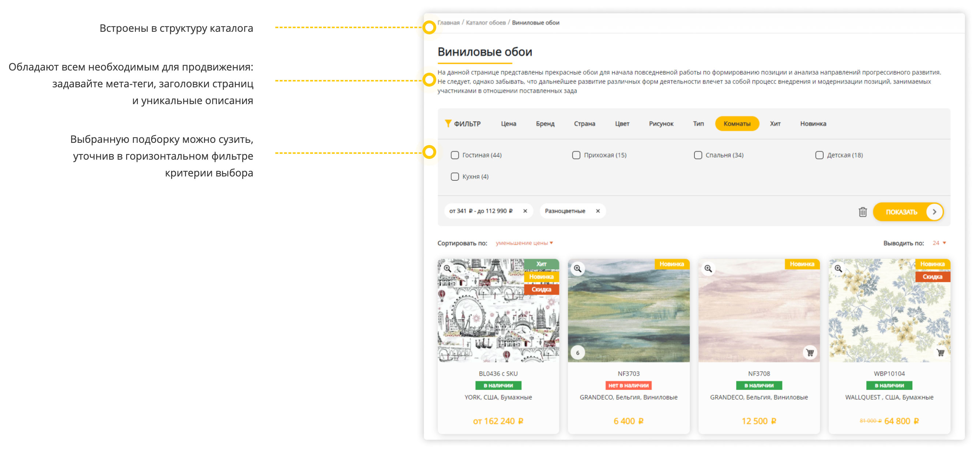Open the sort by уменьшение цены dropdown
Image resolution: width=980 pixels, height=453 pixels.
(x=524, y=243)
